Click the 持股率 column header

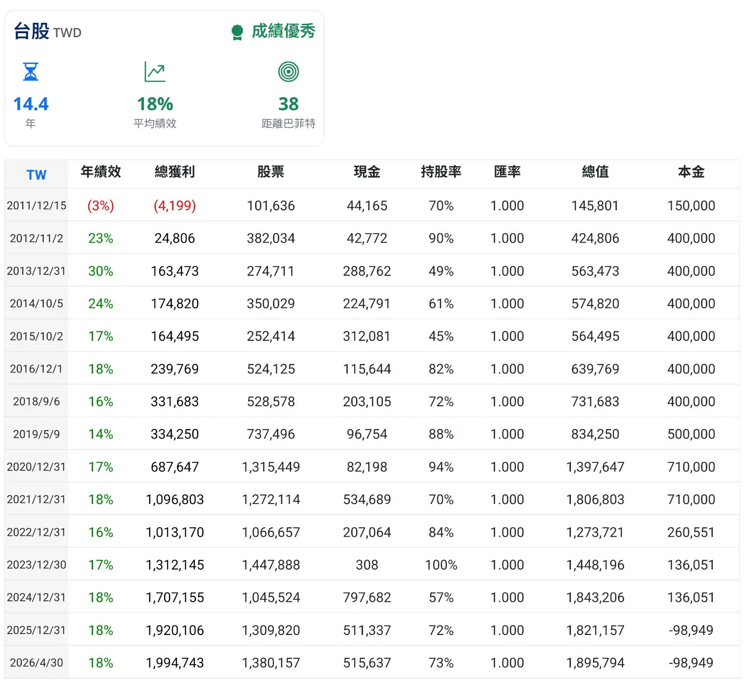tap(441, 172)
